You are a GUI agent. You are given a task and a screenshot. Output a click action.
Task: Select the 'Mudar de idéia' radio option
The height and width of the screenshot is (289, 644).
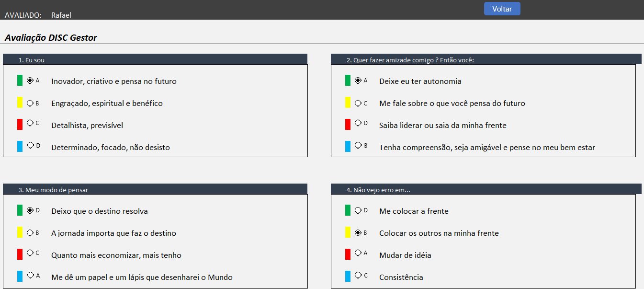(x=358, y=253)
